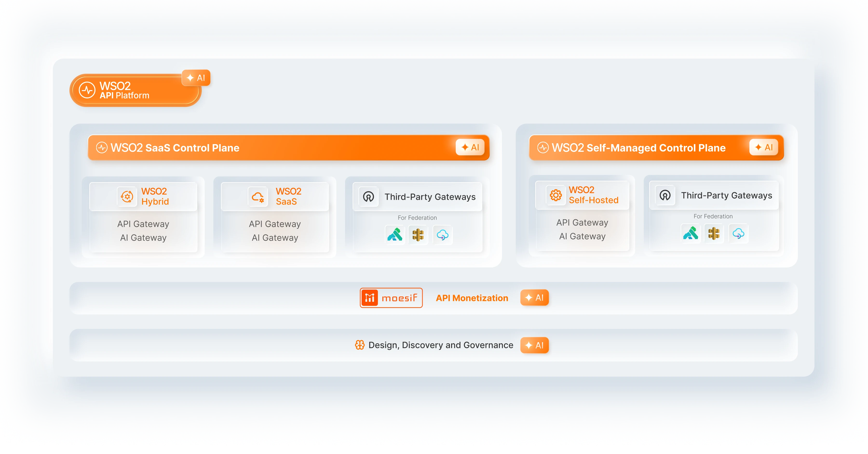
Task: Click the blue cloud logo in SaaS plane
Action: (x=442, y=235)
